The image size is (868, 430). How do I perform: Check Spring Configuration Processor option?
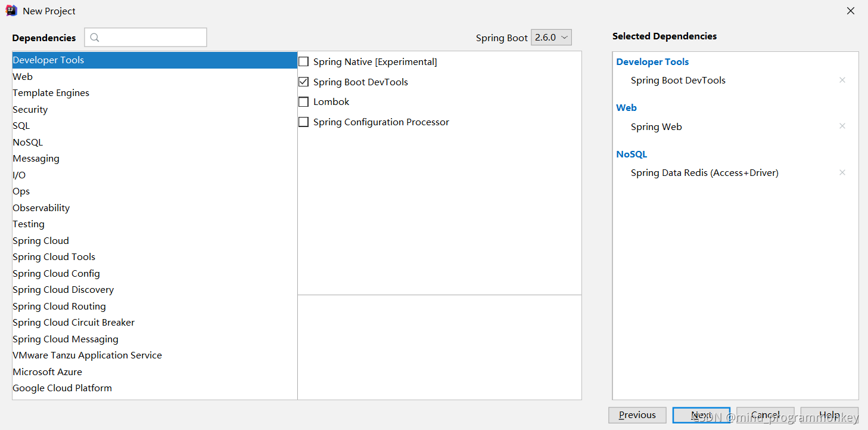click(304, 122)
